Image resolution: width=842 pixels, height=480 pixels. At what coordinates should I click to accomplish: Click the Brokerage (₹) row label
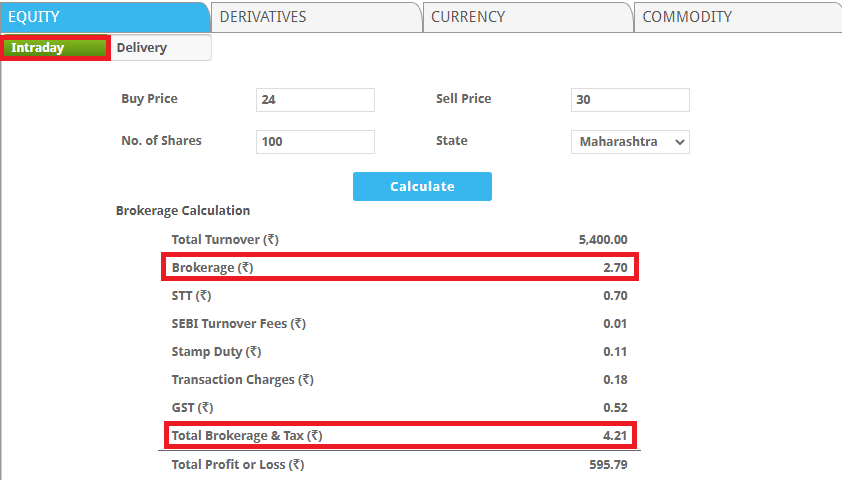click(x=212, y=268)
